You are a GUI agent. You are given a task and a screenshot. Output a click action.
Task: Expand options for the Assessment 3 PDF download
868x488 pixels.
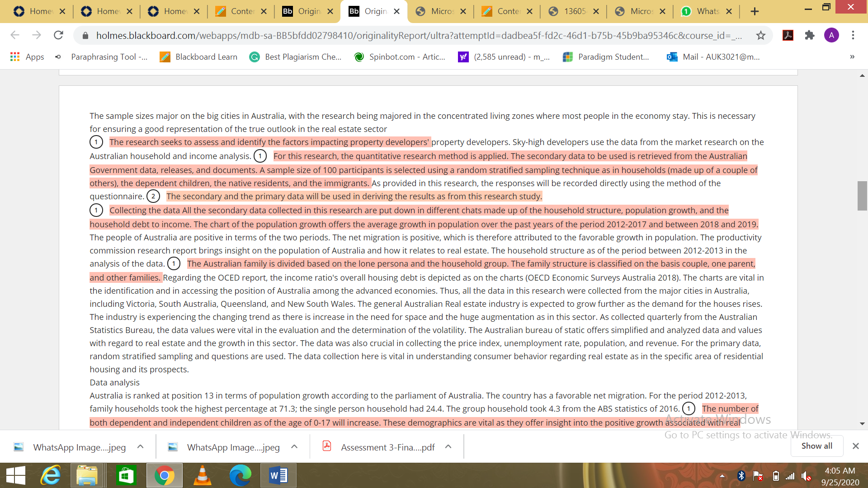[448, 447]
